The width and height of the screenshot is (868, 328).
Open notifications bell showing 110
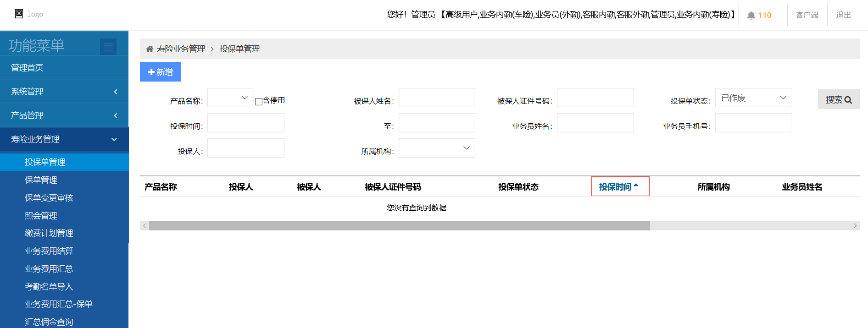tap(759, 15)
